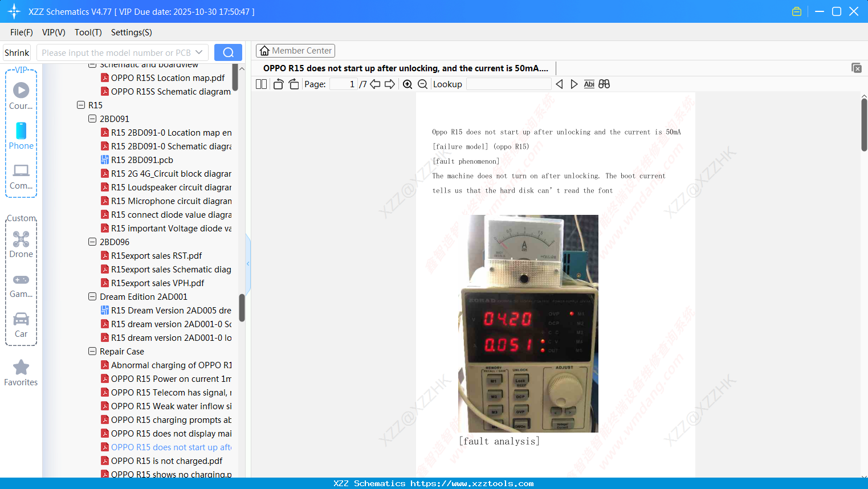Click the yellow briefcase icon in title bar
Image resolution: width=868 pixels, height=489 pixels.
point(797,11)
